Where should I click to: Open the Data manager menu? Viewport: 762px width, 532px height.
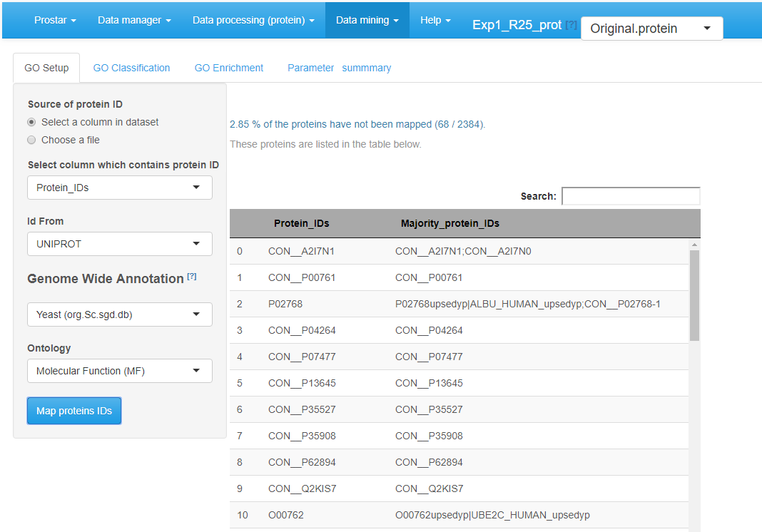(134, 20)
